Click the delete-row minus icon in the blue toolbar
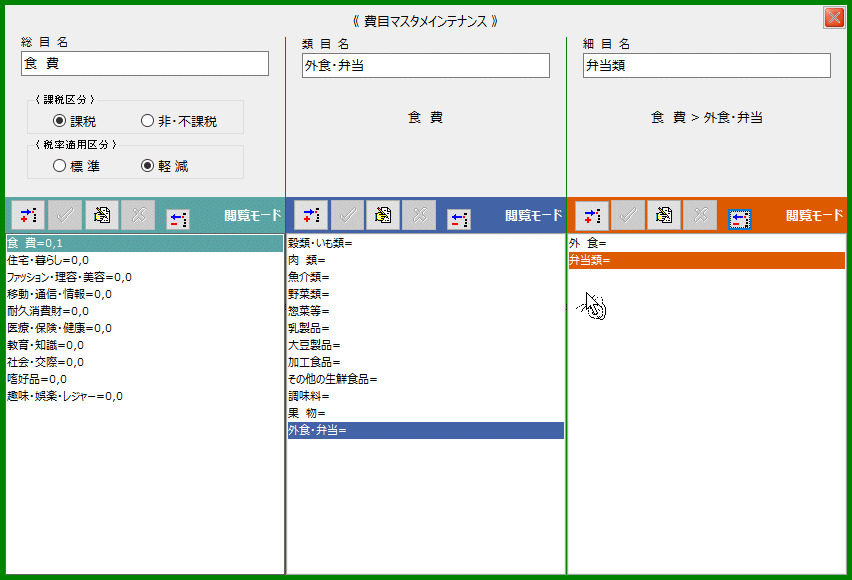This screenshot has height=580, width=852. click(459, 220)
